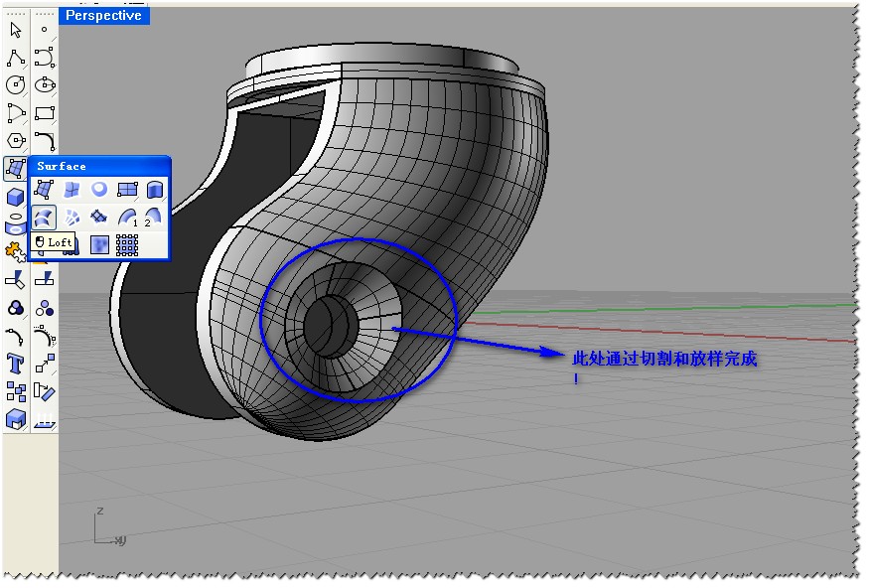869x588 pixels.
Task: Click the three separate circles Explode icon
Action: 45,308
